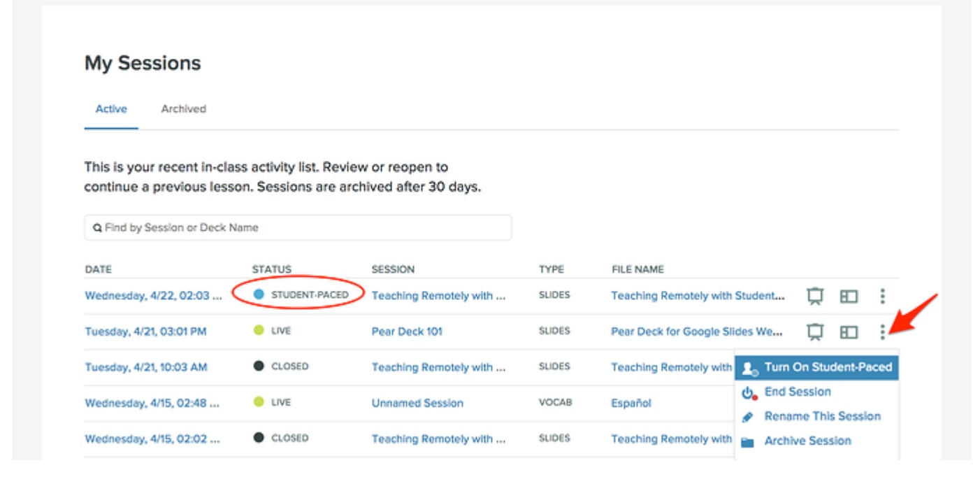980x484 pixels.
Task: Click the My Sessions heading
Action: [143, 64]
